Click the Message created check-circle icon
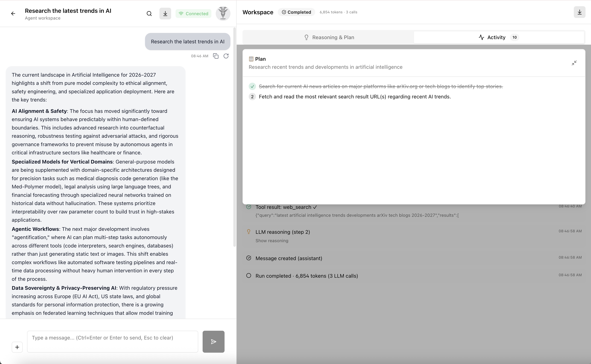Image resolution: width=591 pixels, height=364 pixels. click(249, 258)
